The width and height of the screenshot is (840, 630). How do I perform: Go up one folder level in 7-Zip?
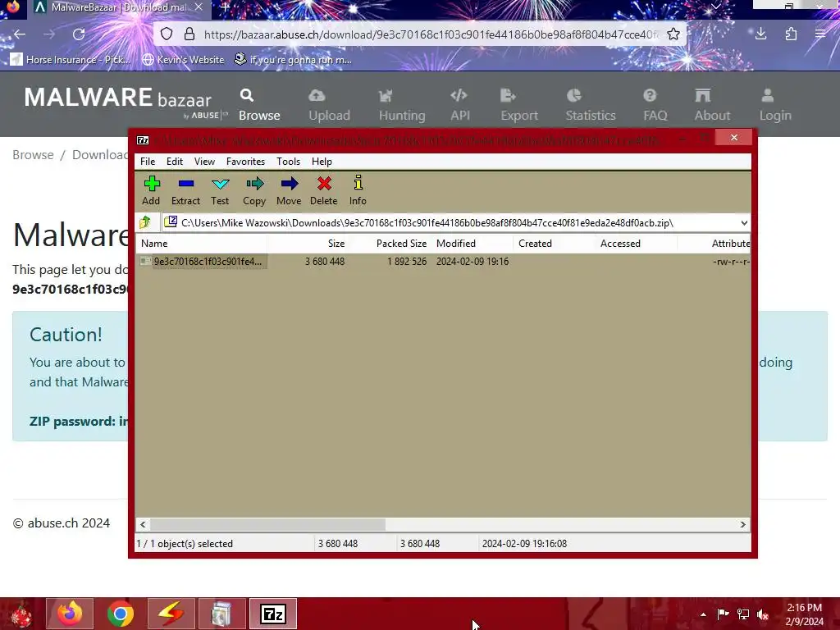pyautogui.click(x=145, y=222)
